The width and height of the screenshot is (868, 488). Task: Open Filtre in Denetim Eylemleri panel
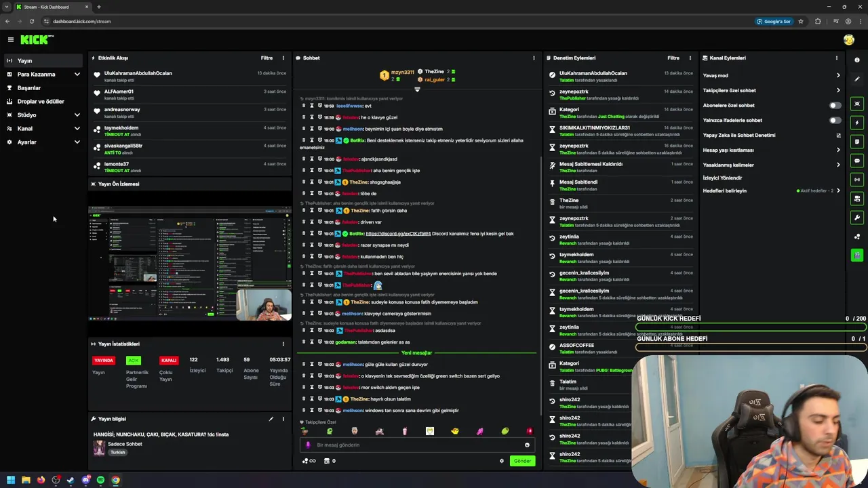pos(673,58)
